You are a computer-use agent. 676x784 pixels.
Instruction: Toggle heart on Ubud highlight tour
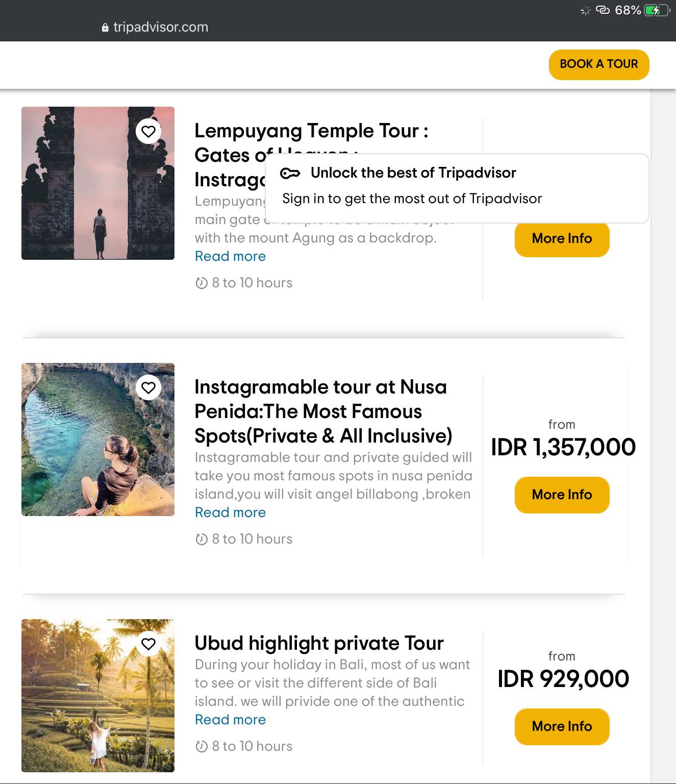[148, 644]
